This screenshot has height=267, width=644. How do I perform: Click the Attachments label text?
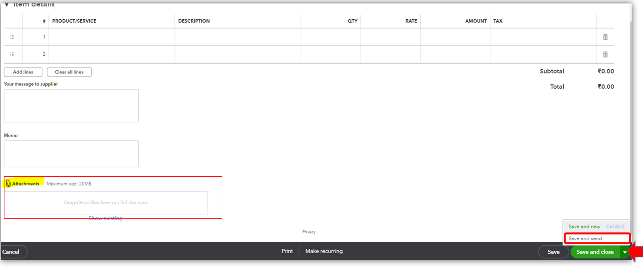point(26,184)
